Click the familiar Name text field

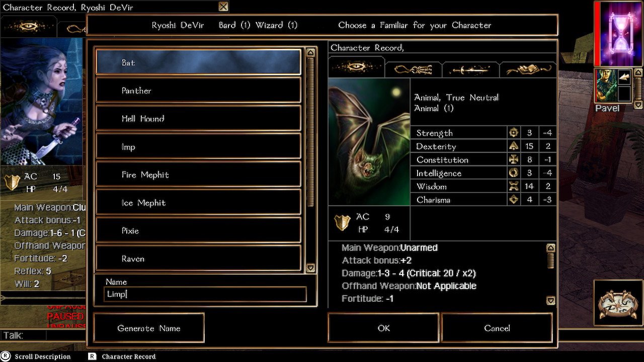point(205,294)
